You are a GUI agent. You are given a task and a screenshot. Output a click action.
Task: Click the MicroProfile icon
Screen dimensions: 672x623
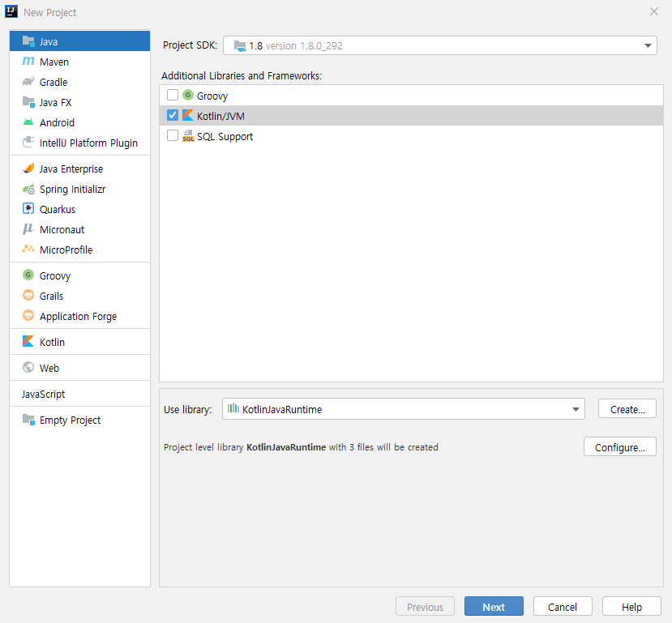click(28, 249)
